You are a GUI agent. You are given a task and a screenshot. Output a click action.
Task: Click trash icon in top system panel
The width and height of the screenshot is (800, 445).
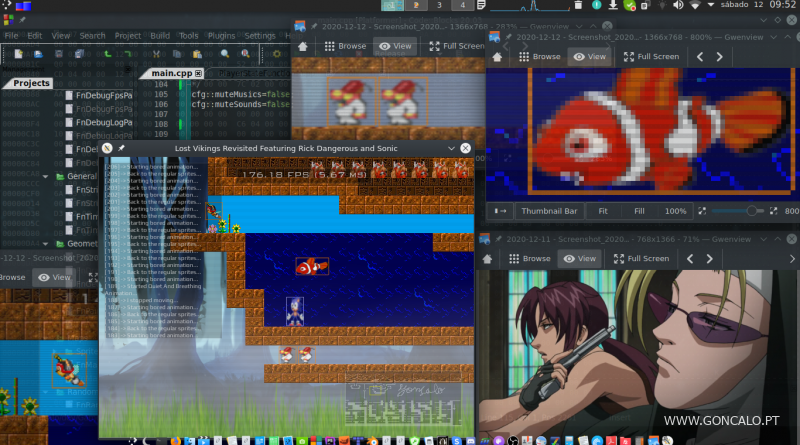coord(578,5)
